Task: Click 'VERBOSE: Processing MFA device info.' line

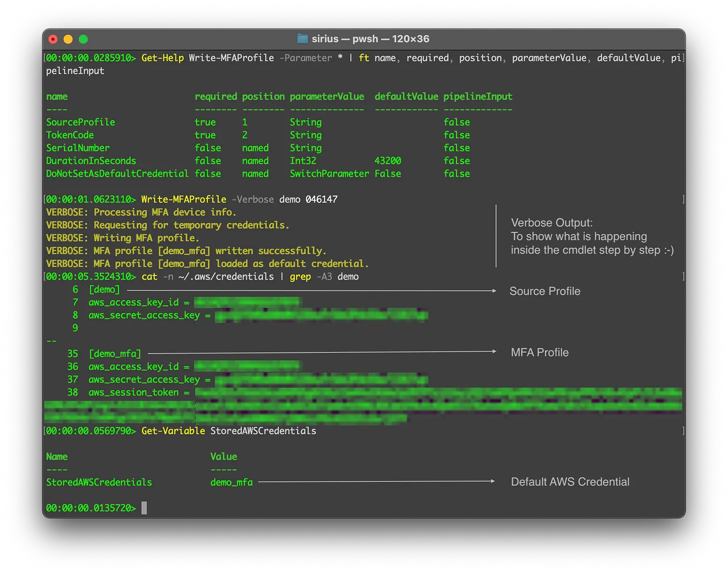Action: click(x=141, y=212)
